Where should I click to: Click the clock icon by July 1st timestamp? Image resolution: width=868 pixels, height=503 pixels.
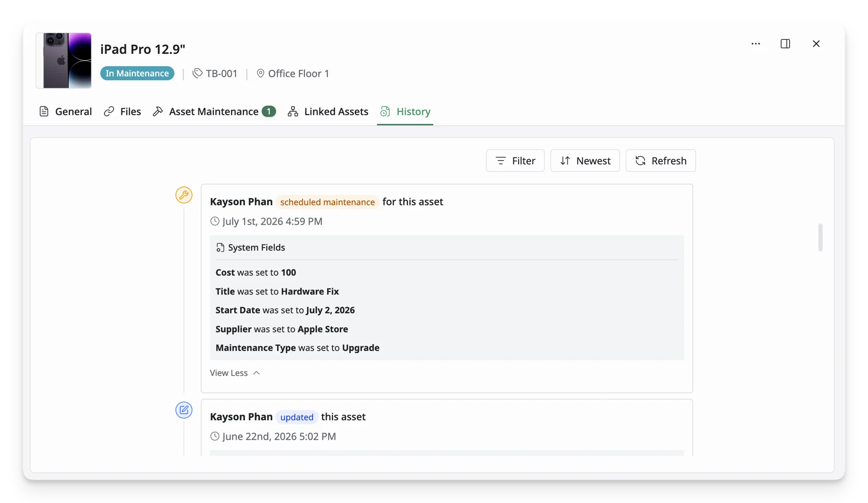(x=215, y=221)
